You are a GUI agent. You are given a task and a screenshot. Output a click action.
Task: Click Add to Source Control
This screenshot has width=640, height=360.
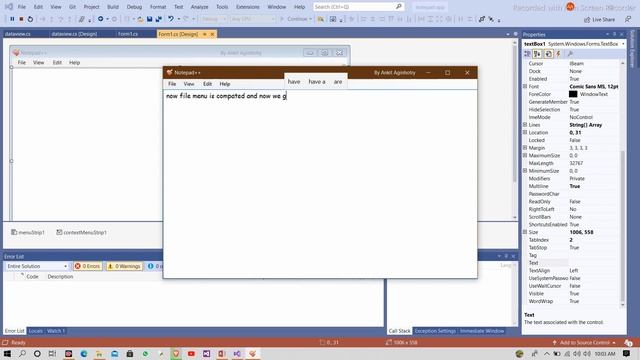(584, 342)
